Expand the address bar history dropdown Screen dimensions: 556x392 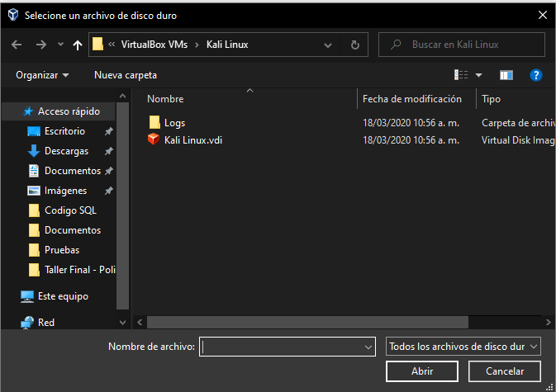(x=328, y=45)
